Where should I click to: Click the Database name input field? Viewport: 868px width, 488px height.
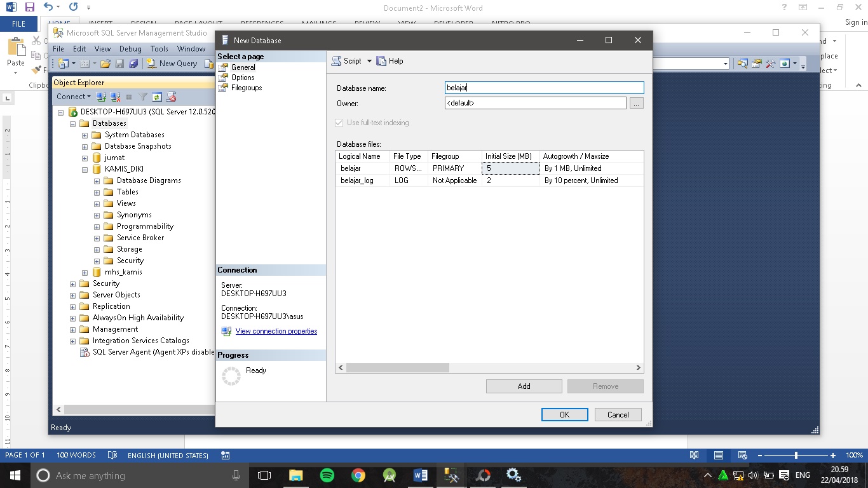(545, 88)
